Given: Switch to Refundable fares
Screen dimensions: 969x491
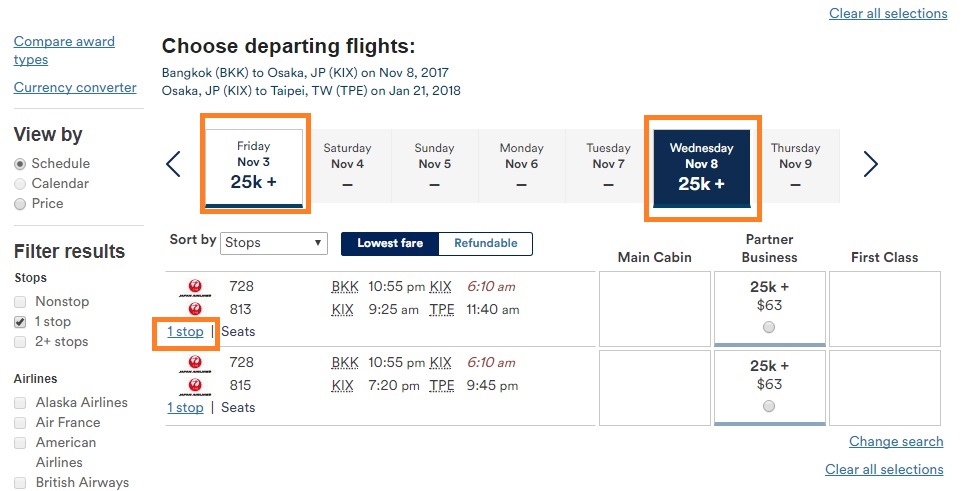Looking at the screenshot, I should [x=486, y=243].
